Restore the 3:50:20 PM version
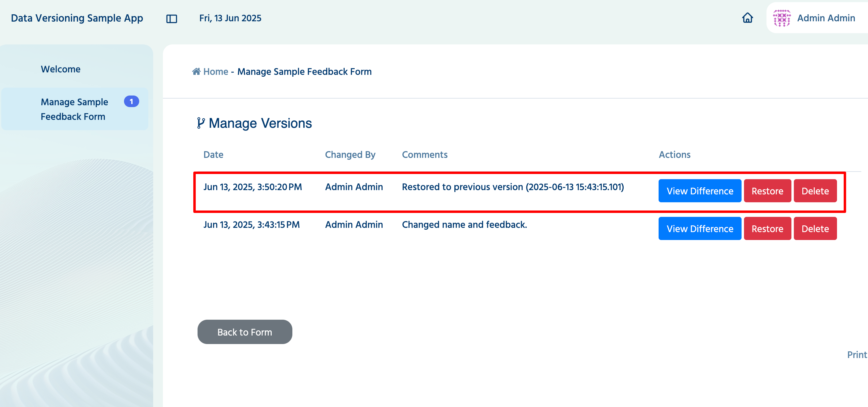The image size is (868, 407). point(767,191)
